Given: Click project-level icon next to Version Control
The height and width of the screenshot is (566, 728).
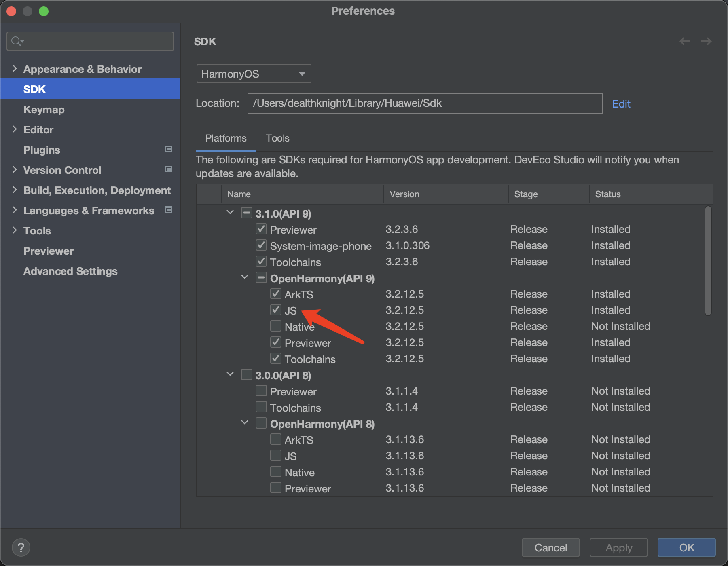Looking at the screenshot, I should [x=169, y=169].
